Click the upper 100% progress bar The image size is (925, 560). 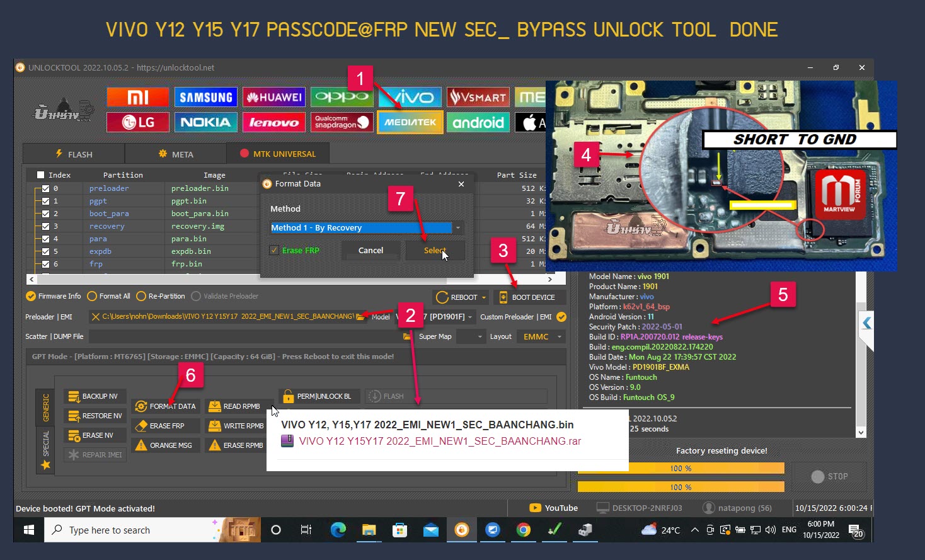click(x=681, y=468)
